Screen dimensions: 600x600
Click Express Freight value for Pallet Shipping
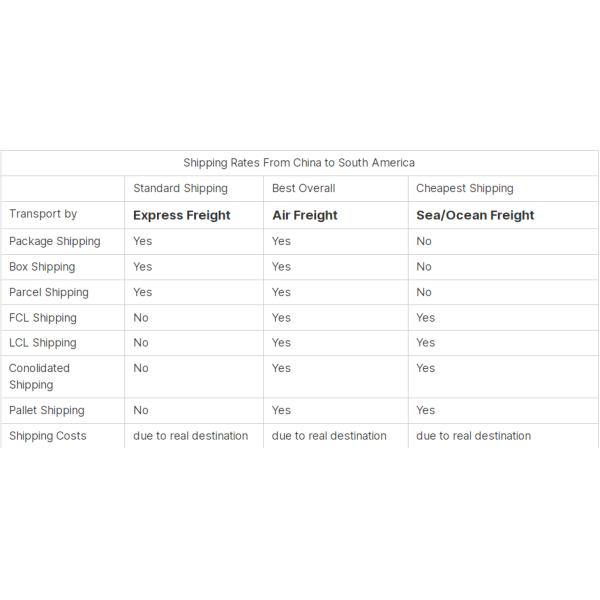(x=141, y=410)
